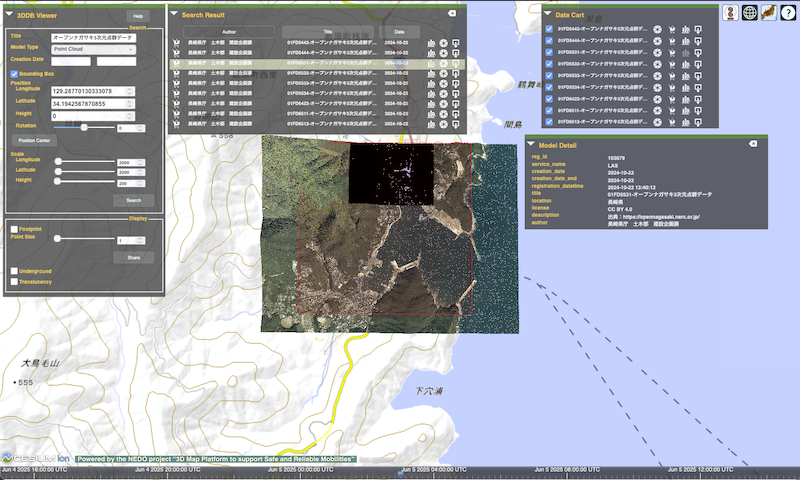The height and width of the screenshot is (480, 800).
Task: Click the Point Size slider
Action: [85, 238]
